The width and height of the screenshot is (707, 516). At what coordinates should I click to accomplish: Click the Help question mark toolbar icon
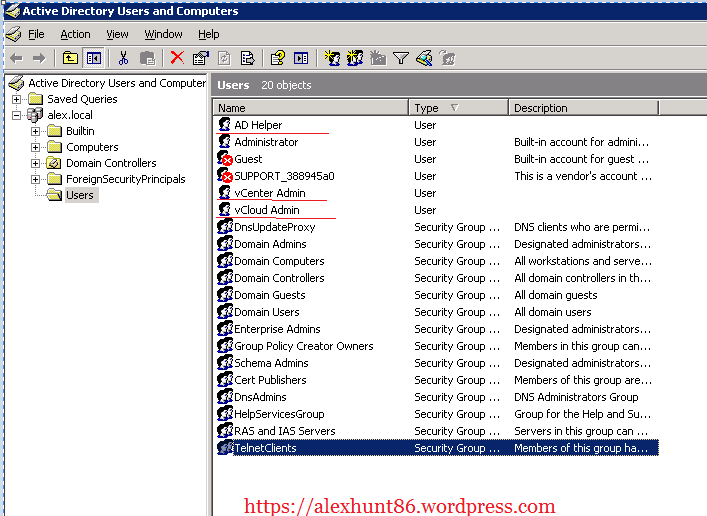coord(278,58)
